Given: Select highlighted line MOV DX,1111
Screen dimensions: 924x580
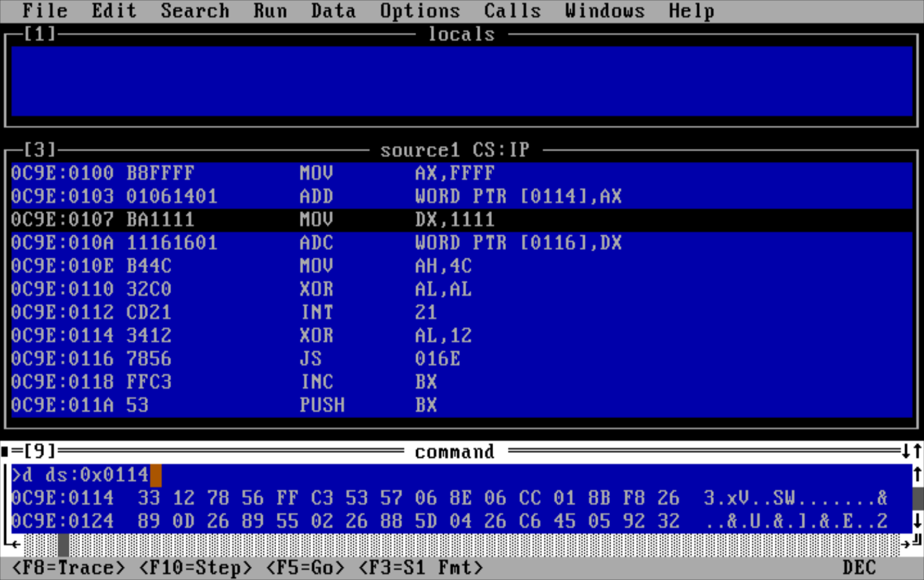Looking at the screenshot, I should tap(461, 220).
